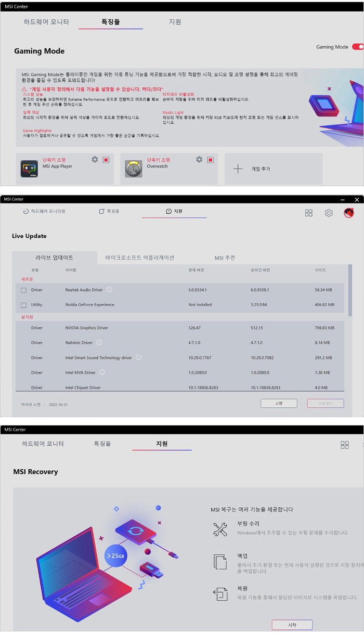Switch to 마이크로소프트 어플리케이션 sub-tab

(140, 257)
